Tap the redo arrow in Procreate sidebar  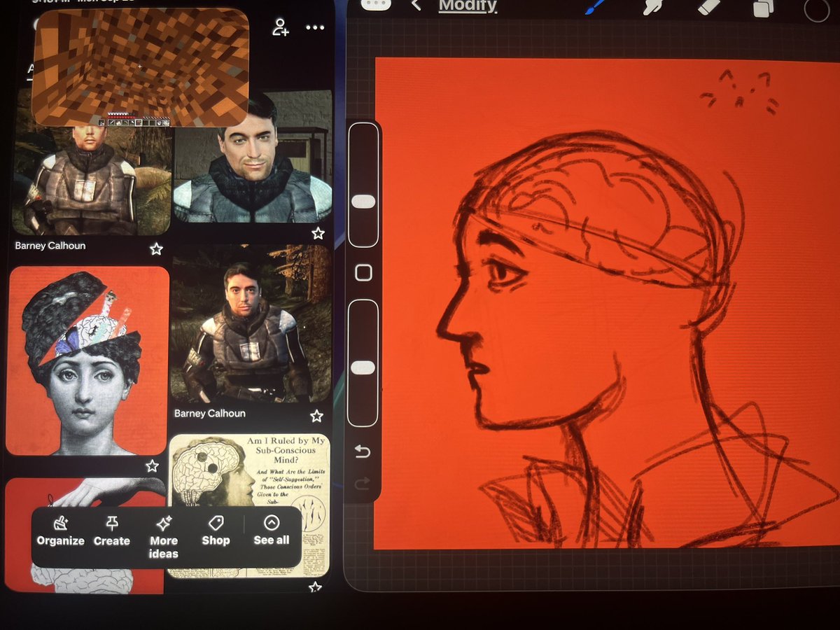coord(362,483)
